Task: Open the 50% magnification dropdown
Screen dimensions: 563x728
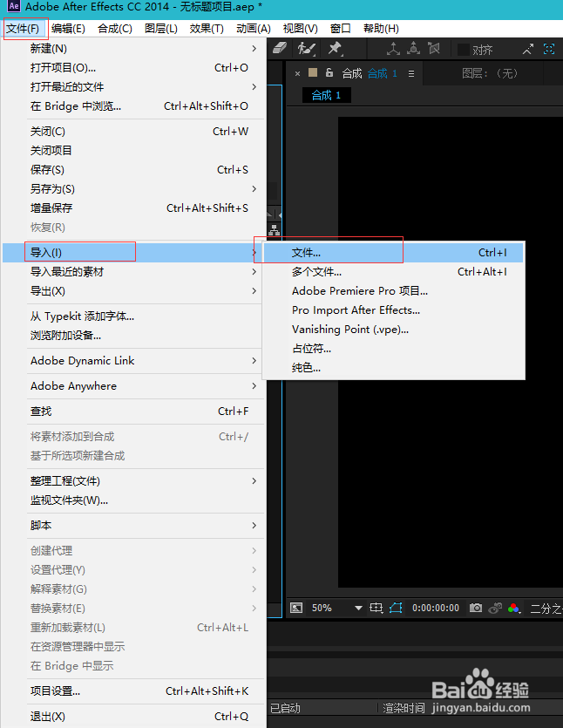Action: [337, 608]
